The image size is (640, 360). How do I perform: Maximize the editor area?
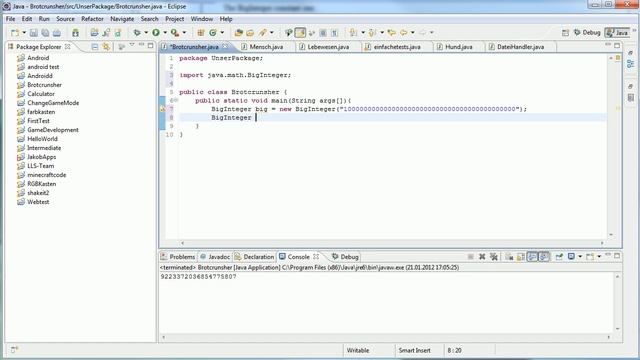(x=617, y=45)
